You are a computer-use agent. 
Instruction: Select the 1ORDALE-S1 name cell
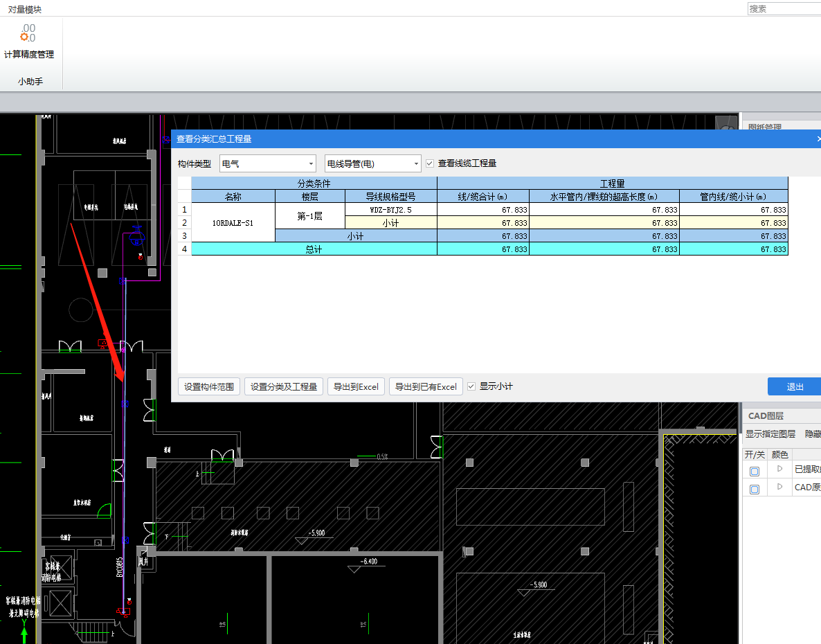click(x=233, y=222)
